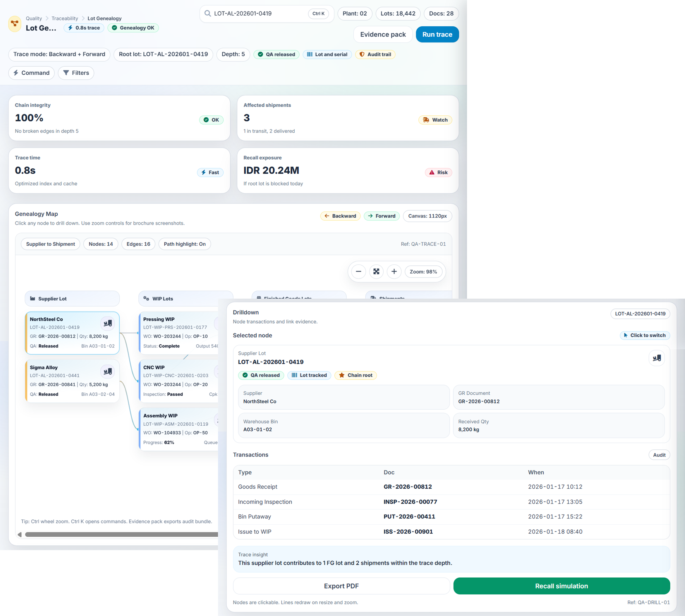This screenshot has width=685, height=616.
Task: Click the zoom in plus icon
Action: [394, 271]
